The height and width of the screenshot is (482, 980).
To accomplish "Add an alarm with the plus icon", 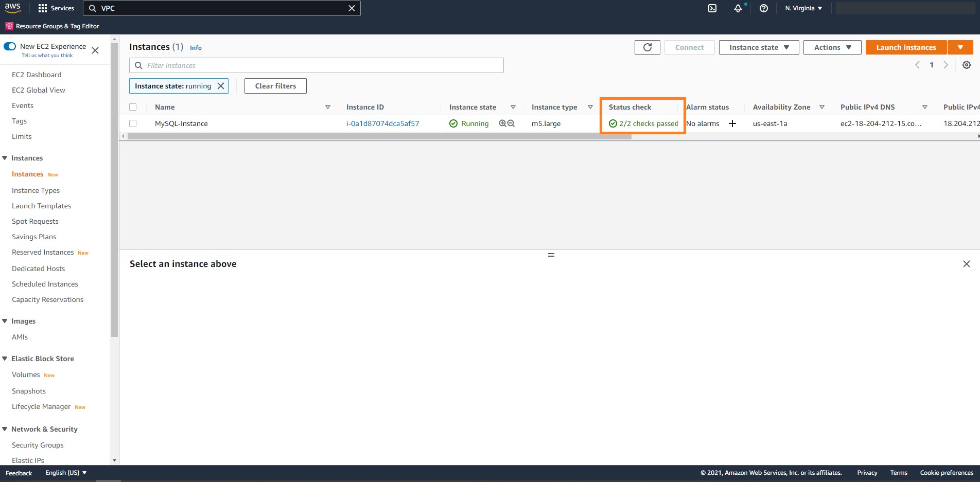I will [x=732, y=123].
